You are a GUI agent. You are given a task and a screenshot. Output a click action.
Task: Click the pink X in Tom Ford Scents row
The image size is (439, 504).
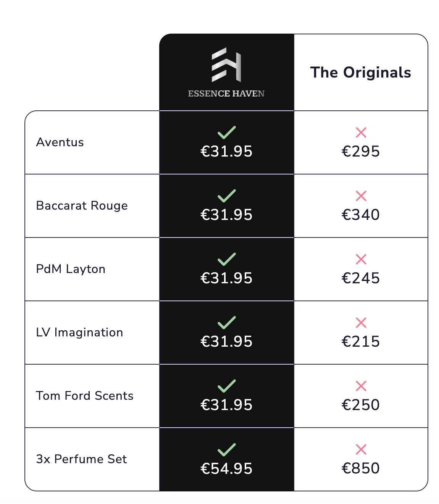361,386
